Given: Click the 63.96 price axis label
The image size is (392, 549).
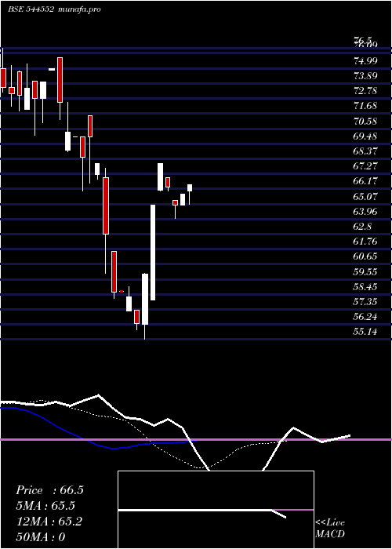Looking at the screenshot, I should click(365, 211).
